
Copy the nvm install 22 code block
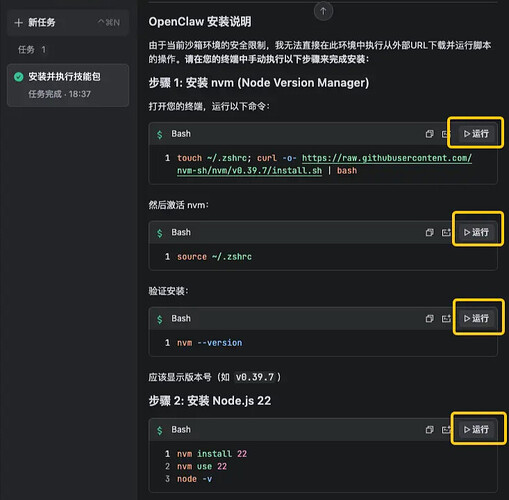tap(429, 430)
